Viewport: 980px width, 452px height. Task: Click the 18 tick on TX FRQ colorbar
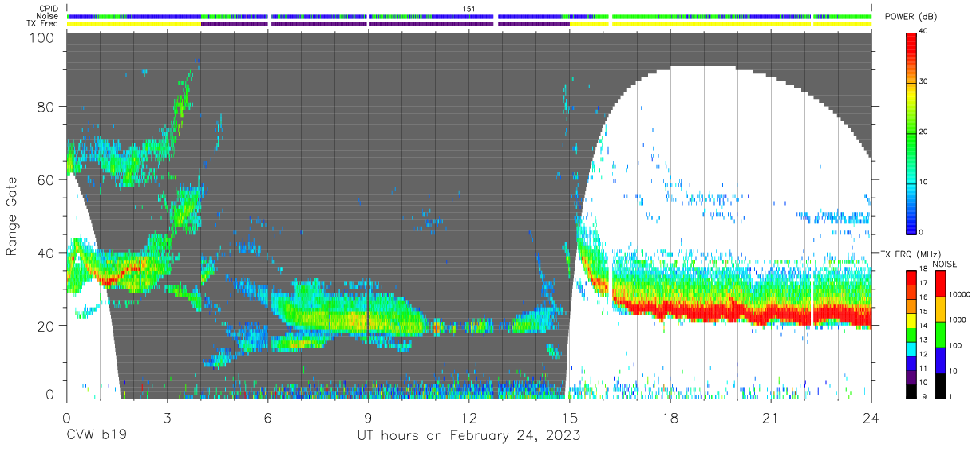[923, 269]
